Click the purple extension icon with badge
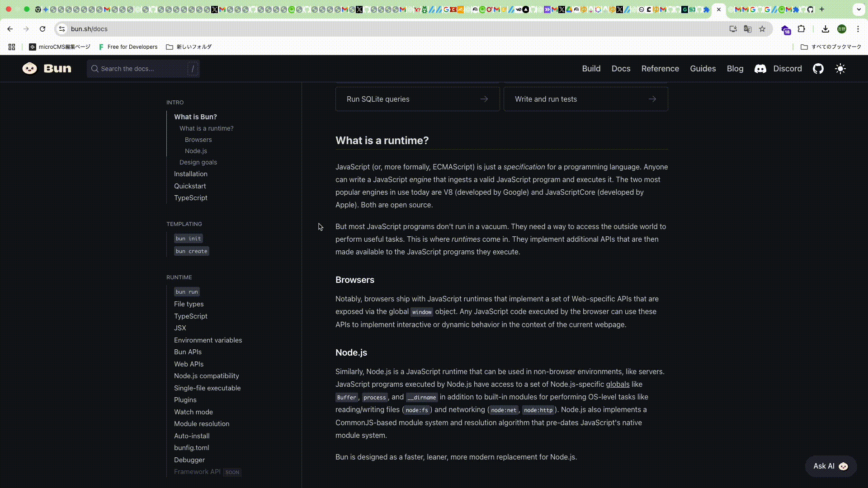The width and height of the screenshot is (868, 488). point(786,30)
